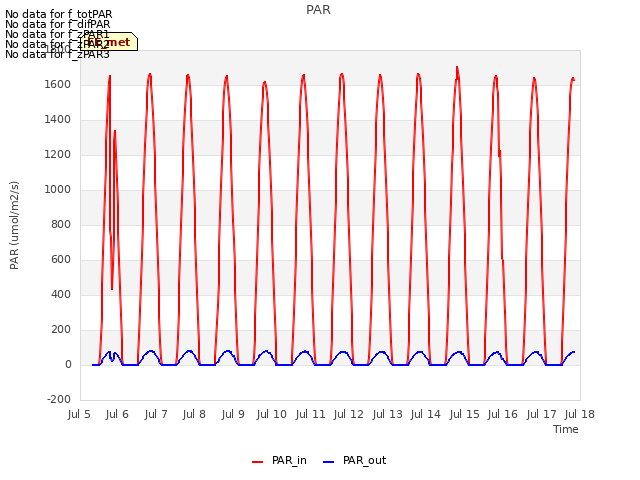
Task: Click the Jul 13 x-axis tick label
Action: tap(387, 415)
